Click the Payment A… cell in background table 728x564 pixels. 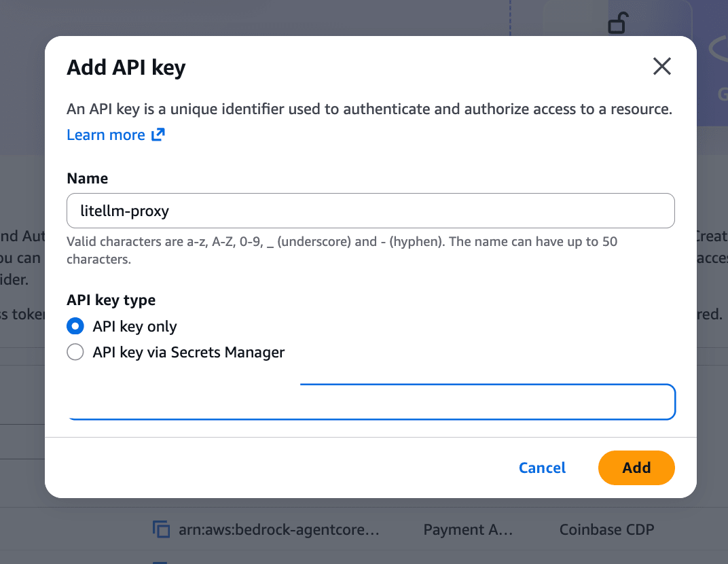(468, 529)
